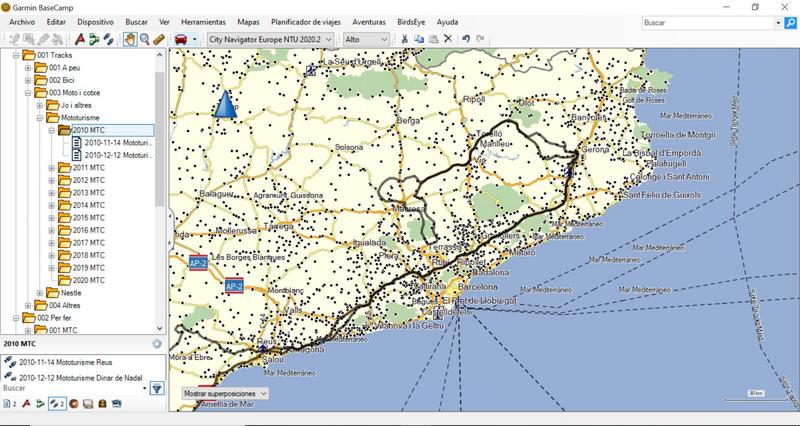This screenshot has width=800, height=426.
Task: Toggle the routes filter green icon
Action: point(40,404)
